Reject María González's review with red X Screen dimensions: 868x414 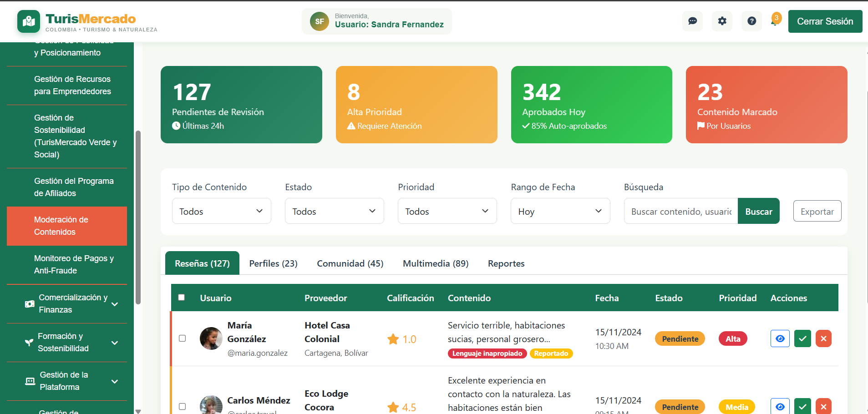tap(823, 338)
